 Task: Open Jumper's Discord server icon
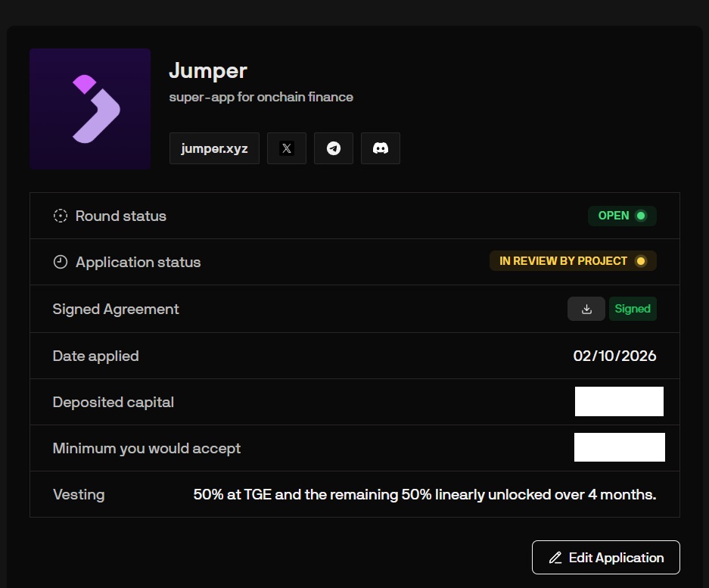pyautogui.click(x=381, y=148)
